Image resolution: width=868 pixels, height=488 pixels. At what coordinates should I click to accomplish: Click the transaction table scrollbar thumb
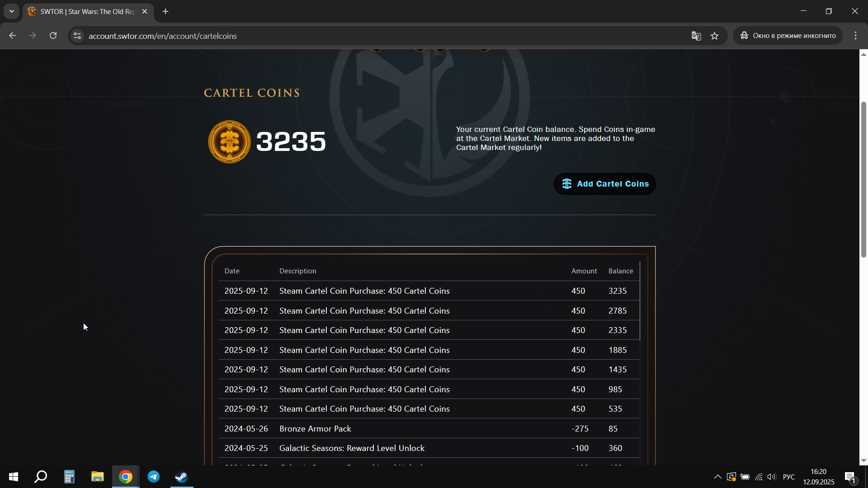pyautogui.click(x=640, y=300)
